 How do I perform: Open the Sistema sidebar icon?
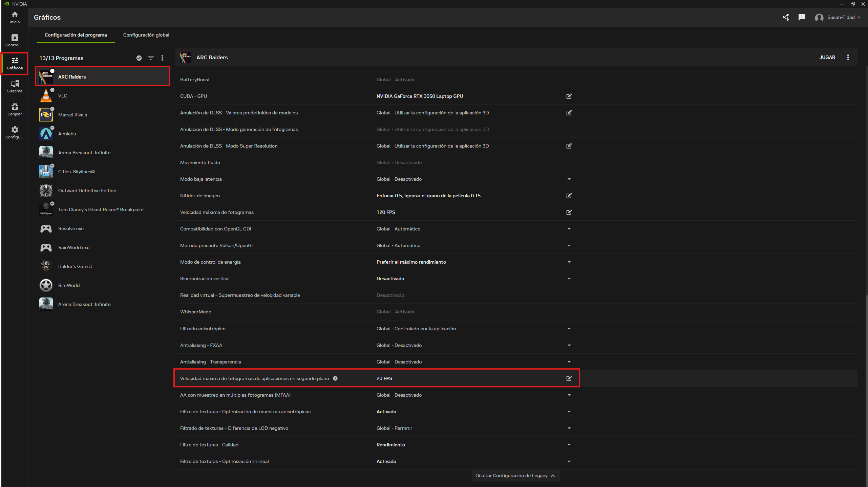(15, 86)
